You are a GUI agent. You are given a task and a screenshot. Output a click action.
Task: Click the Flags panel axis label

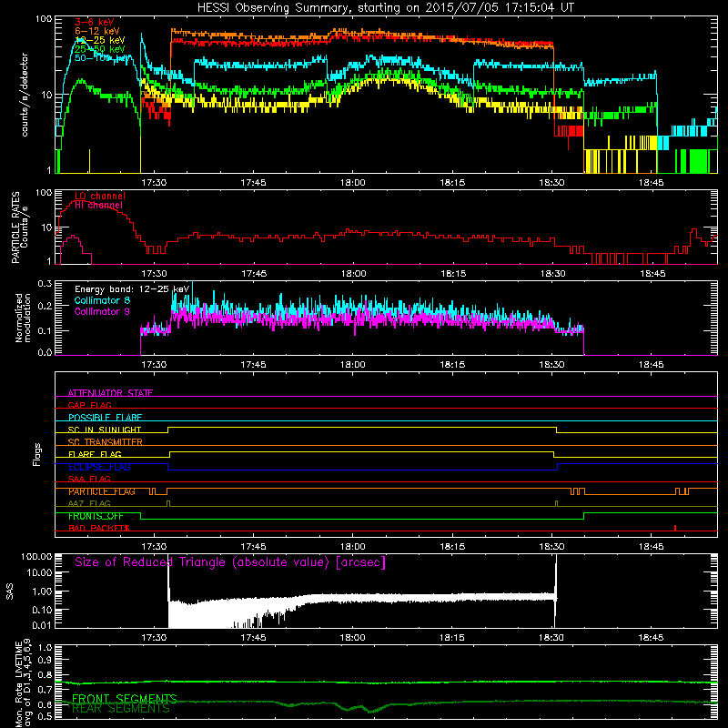(x=36, y=454)
